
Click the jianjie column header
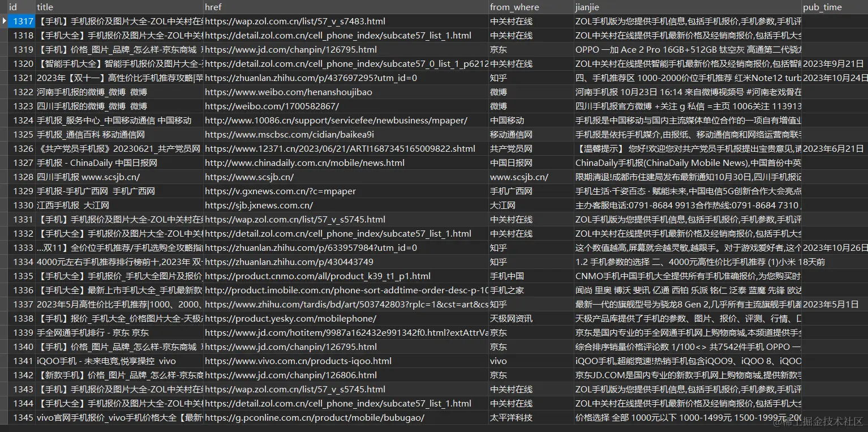click(x=687, y=7)
